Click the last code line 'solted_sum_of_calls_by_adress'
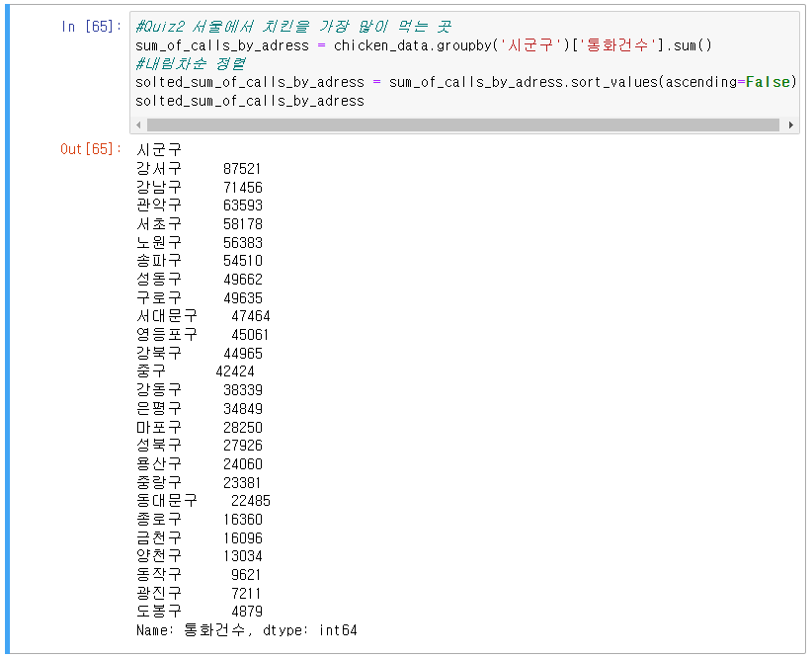 [x=250, y=101]
